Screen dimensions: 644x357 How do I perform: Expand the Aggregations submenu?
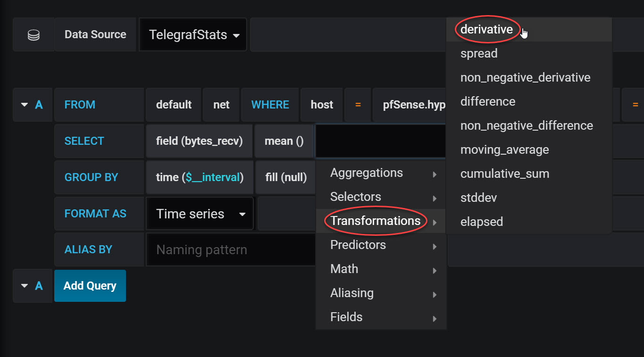(x=381, y=173)
